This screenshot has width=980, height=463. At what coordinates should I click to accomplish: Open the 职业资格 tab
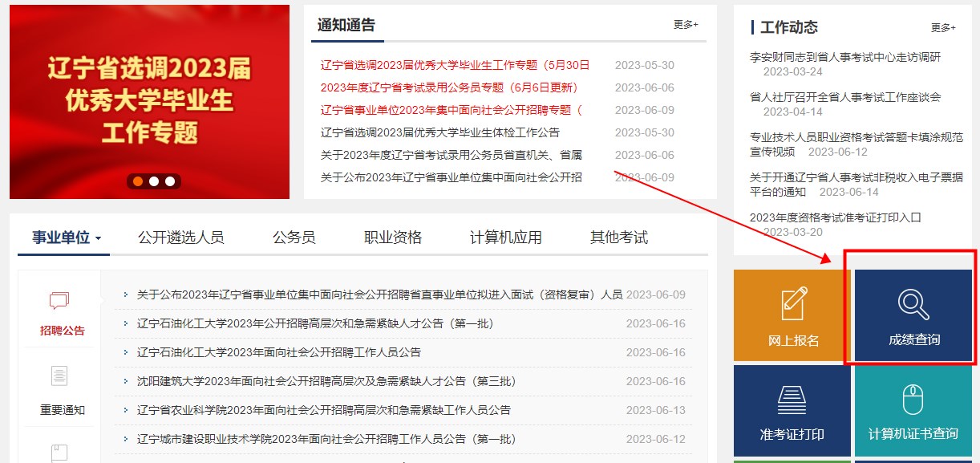[391, 238]
